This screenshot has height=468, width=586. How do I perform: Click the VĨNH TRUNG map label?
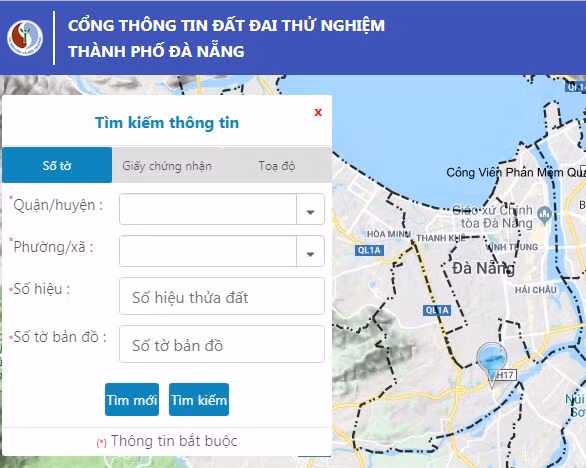click(513, 247)
